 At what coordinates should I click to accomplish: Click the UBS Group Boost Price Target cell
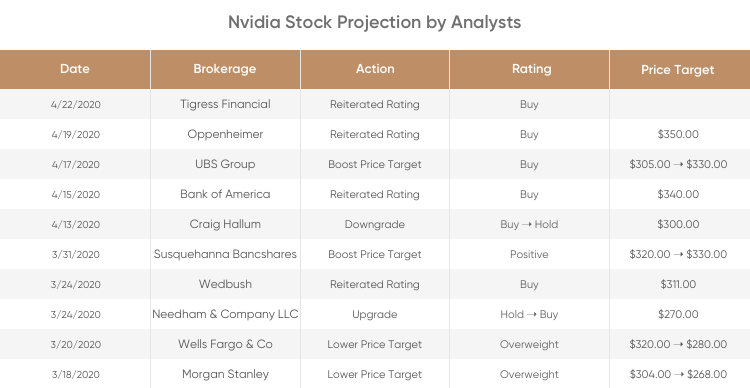(x=375, y=164)
